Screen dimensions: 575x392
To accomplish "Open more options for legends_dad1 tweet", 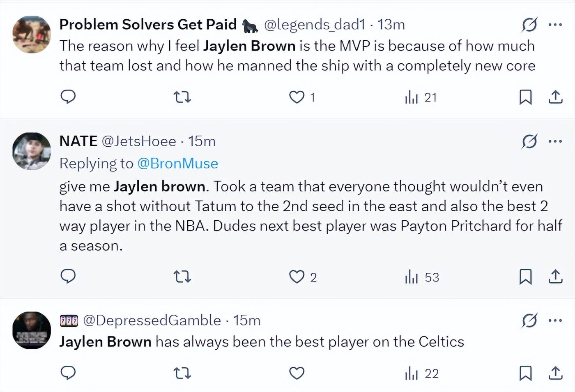I will 555,25.
